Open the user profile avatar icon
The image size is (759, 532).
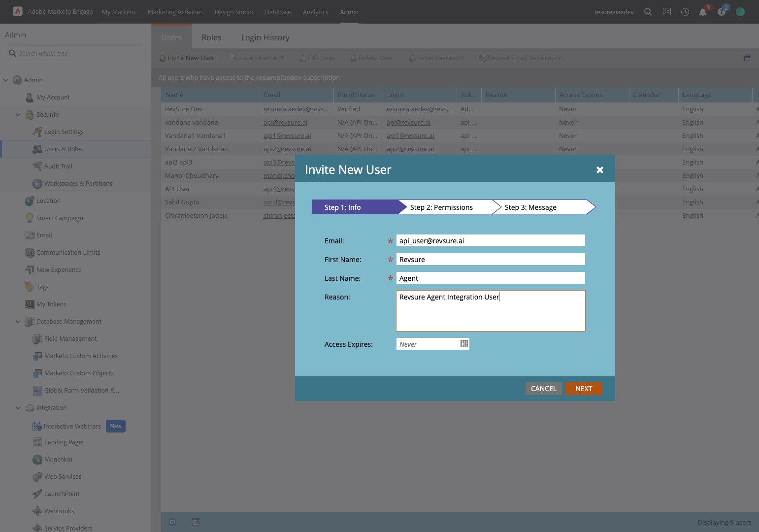tap(740, 12)
